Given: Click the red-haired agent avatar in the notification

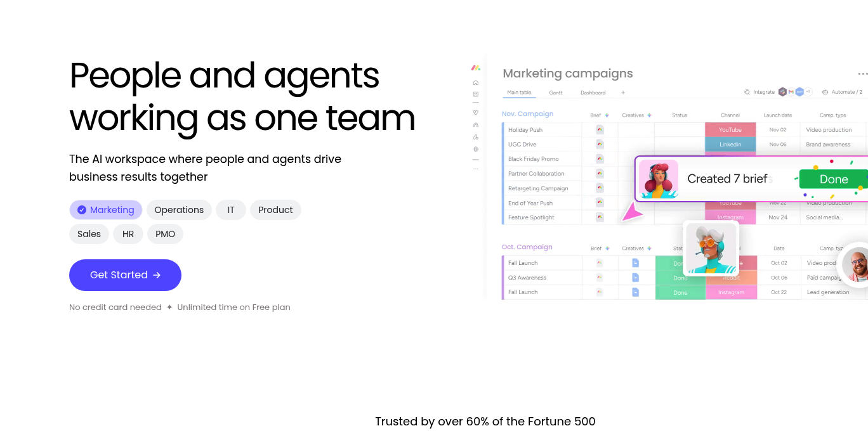Looking at the screenshot, I should click(659, 179).
